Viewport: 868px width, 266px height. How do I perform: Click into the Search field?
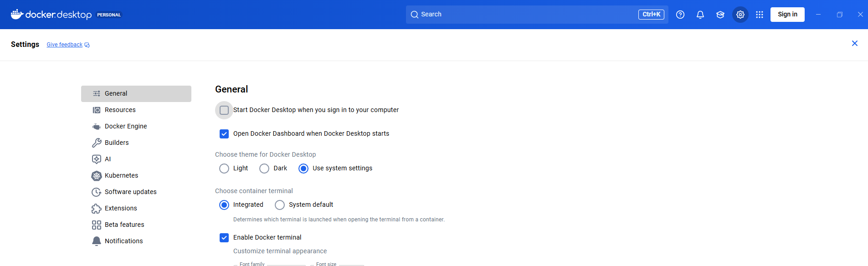[x=537, y=15]
